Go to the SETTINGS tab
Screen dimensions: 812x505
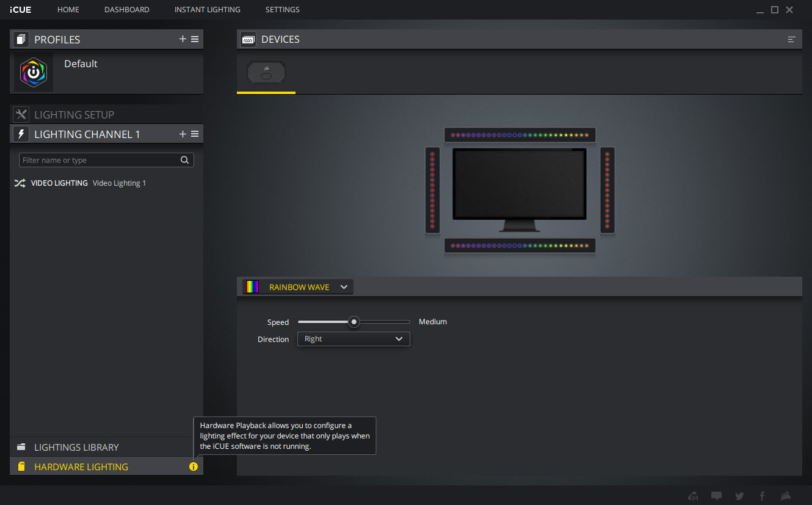[283, 10]
